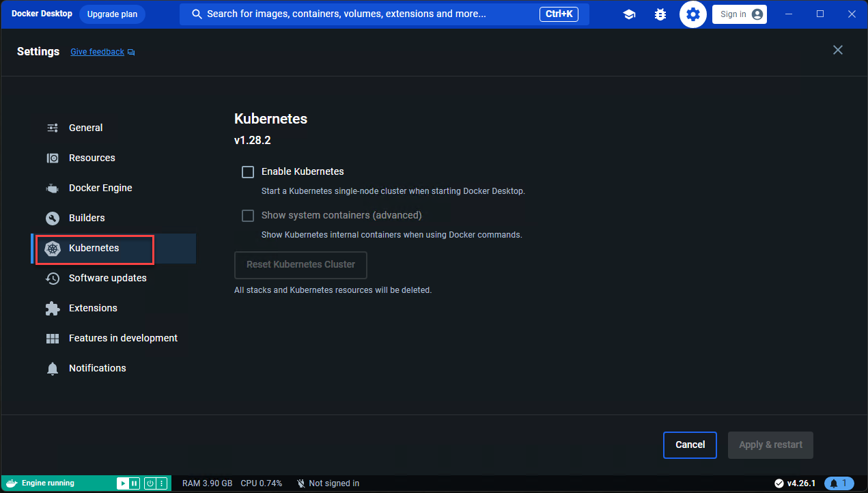Open the General settings tab

(114, 128)
